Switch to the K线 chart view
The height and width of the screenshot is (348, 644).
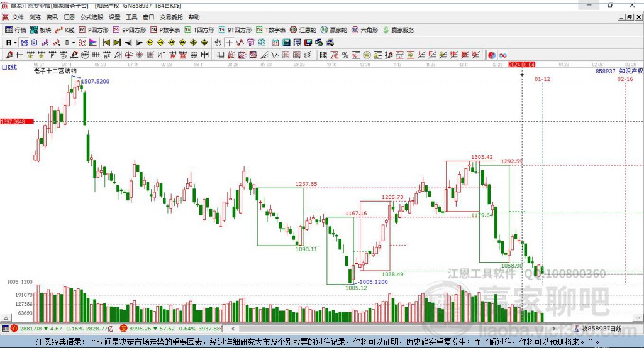(x=65, y=30)
